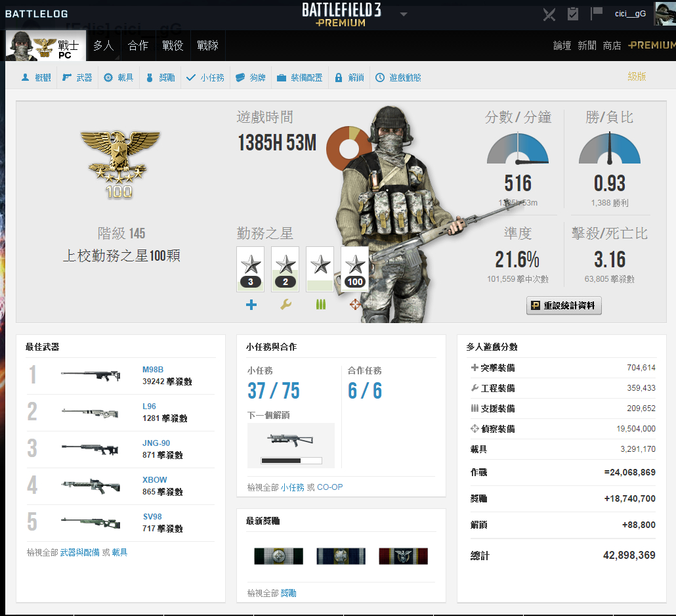Open 武器與配備 link under best weapons

(80, 552)
